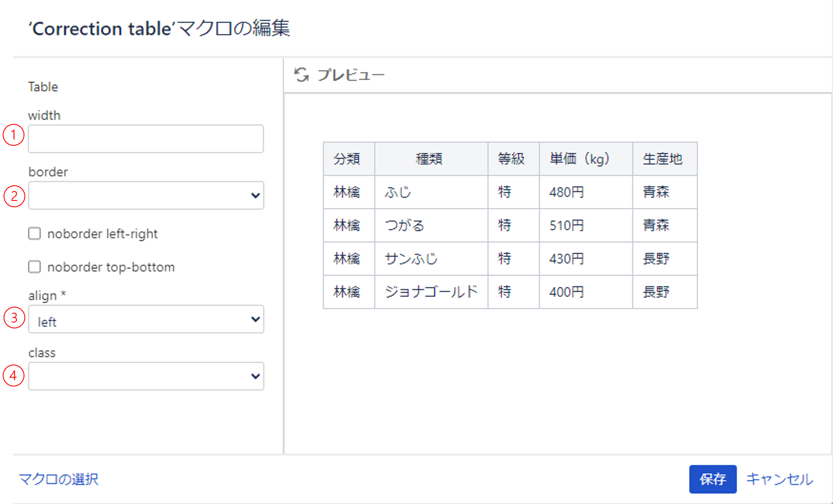Click the 480円 price cell
Image resolution: width=833 pixels, height=504 pixels.
586,192
